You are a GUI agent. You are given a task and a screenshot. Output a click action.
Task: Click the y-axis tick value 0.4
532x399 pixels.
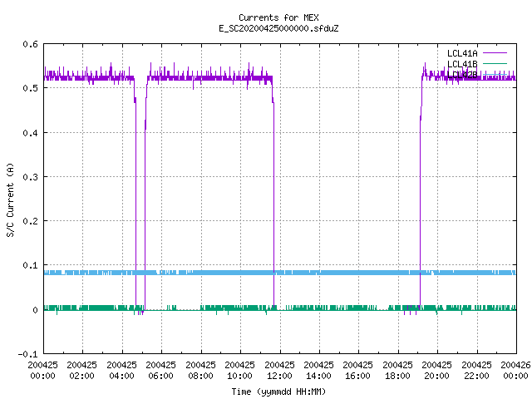pos(30,133)
